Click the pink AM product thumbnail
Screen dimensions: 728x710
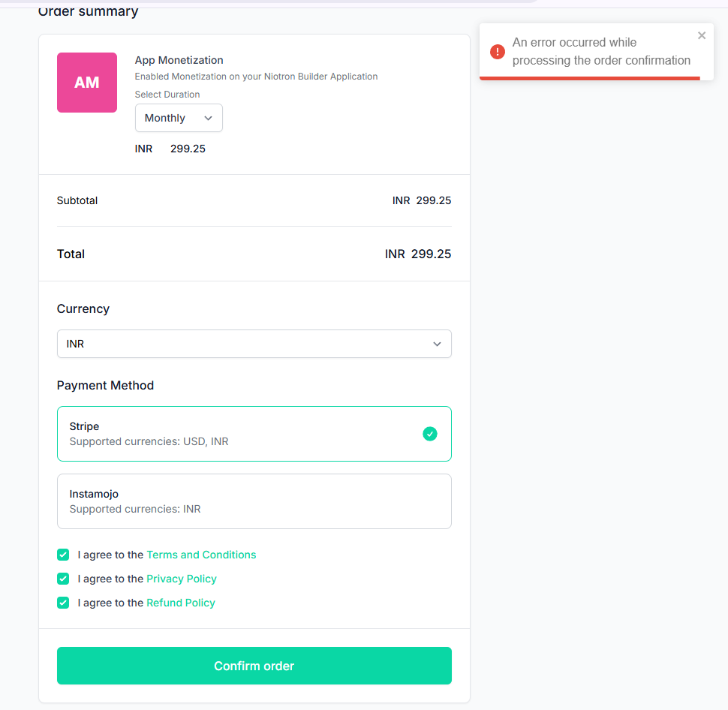pyautogui.click(x=87, y=83)
